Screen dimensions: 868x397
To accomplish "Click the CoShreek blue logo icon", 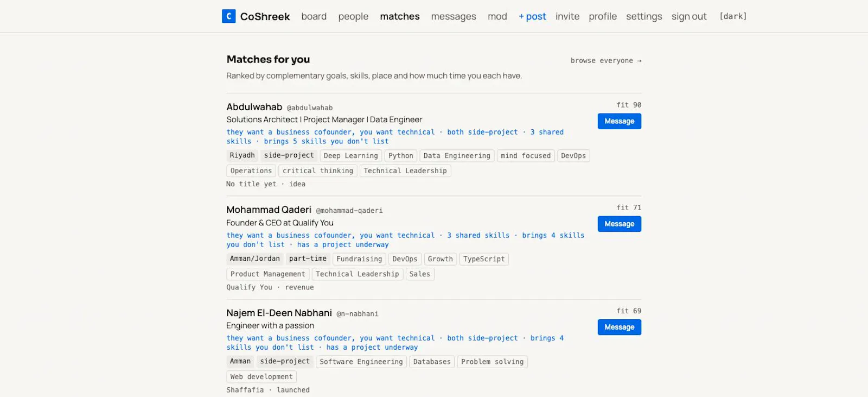I will [x=228, y=16].
